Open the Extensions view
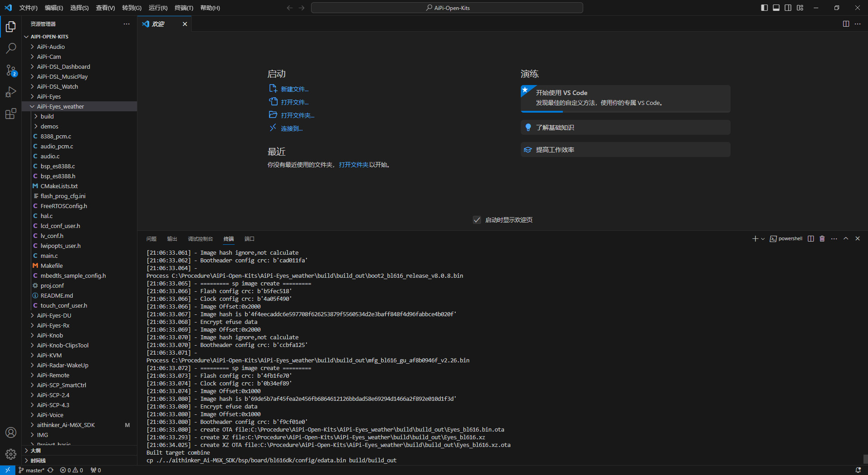The height and width of the screenshot is (475, 868). pos(11,114)
